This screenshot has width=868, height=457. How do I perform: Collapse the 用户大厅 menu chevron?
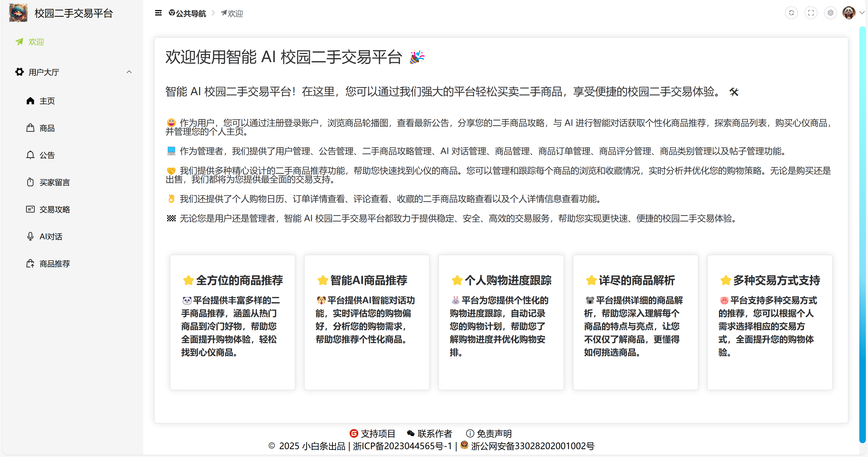[x=129, y=72]
